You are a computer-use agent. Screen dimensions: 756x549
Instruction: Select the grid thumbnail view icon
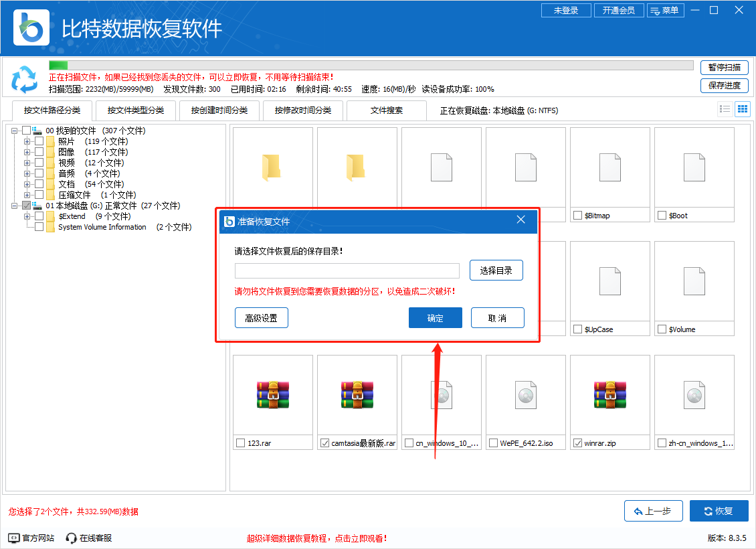click(742, 108)
